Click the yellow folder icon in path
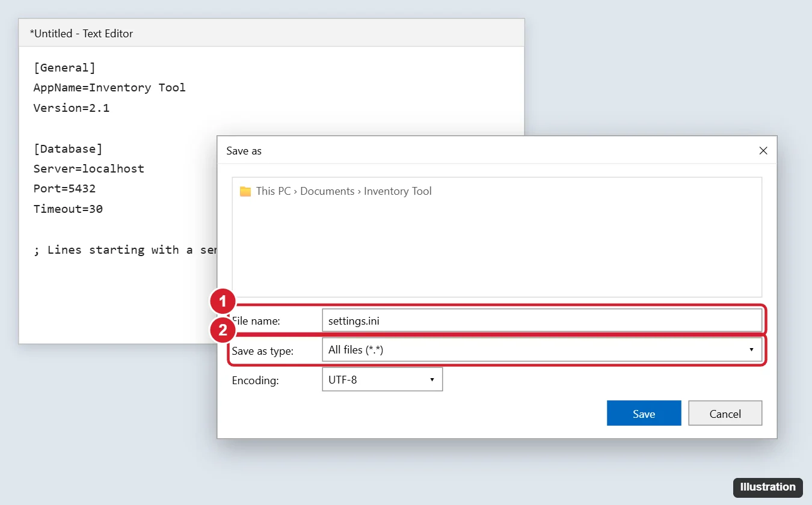The image size is (812, 505). (x=245, y=191)
